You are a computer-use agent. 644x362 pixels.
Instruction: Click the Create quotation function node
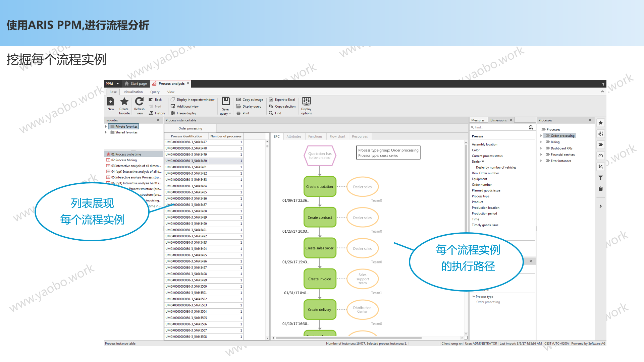coord(320,187)
